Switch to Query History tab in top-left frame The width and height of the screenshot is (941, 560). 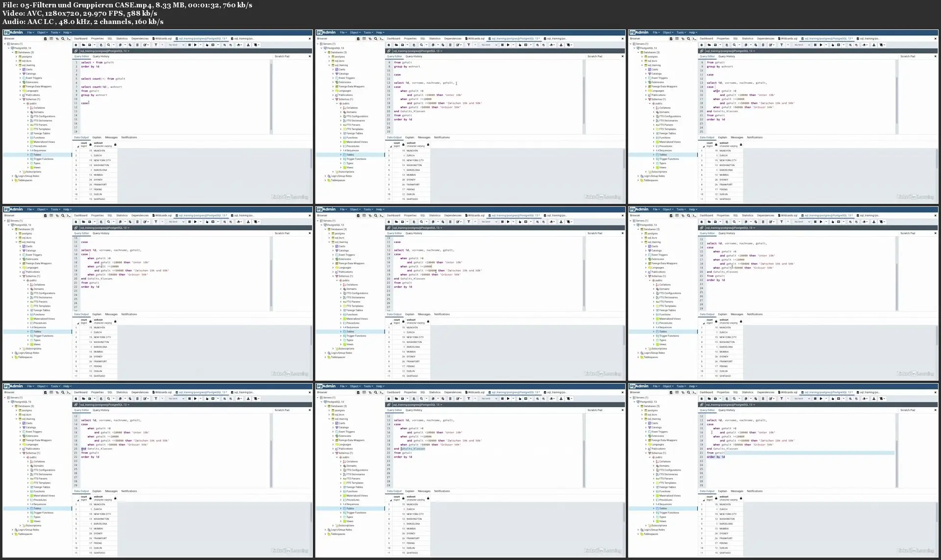click(101, 56)
